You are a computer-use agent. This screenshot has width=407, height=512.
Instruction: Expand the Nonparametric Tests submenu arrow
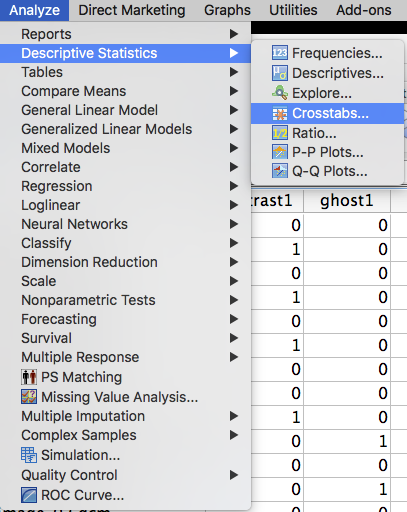pyautogui.click(x=234, y=300)
